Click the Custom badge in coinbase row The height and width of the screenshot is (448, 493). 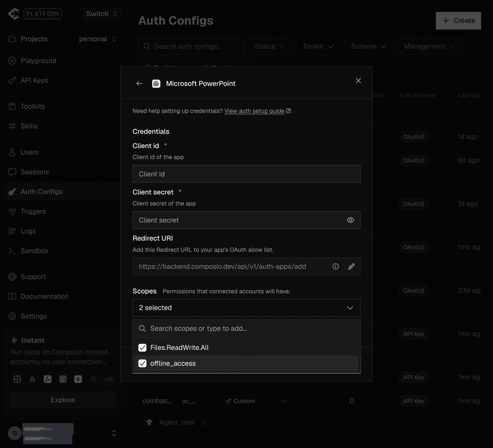pyautogui.click(x=240, y=401)
